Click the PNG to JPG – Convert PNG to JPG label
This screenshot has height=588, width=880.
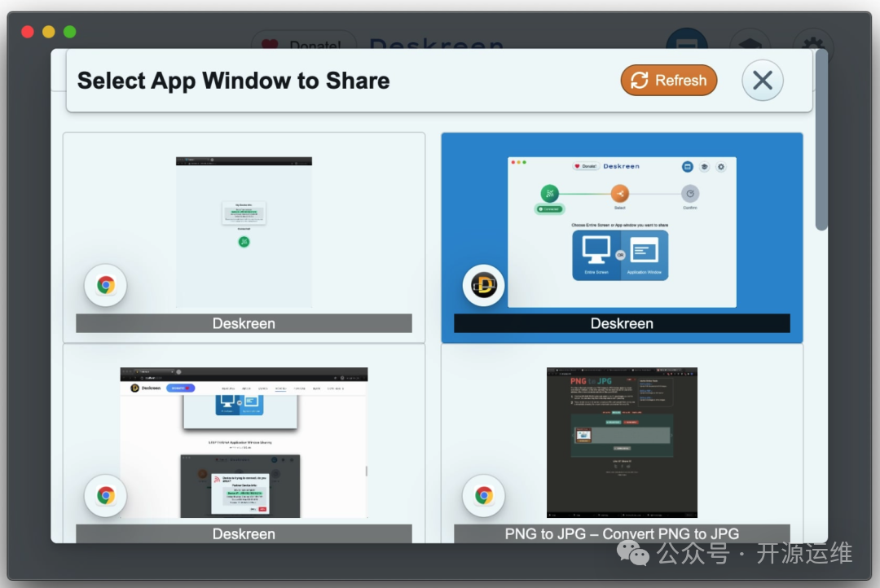pos(622,533)
